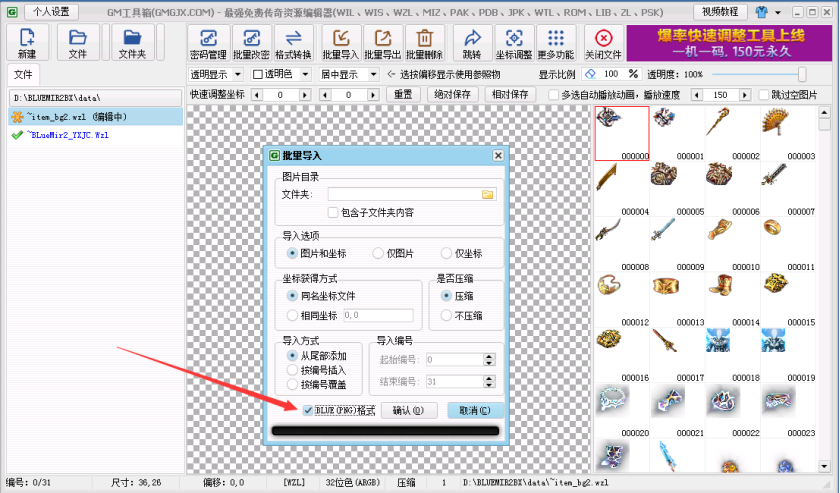Click the 批量导入 batch import icon
This screenshot has height=493, width=840.
tap(341, 43)
